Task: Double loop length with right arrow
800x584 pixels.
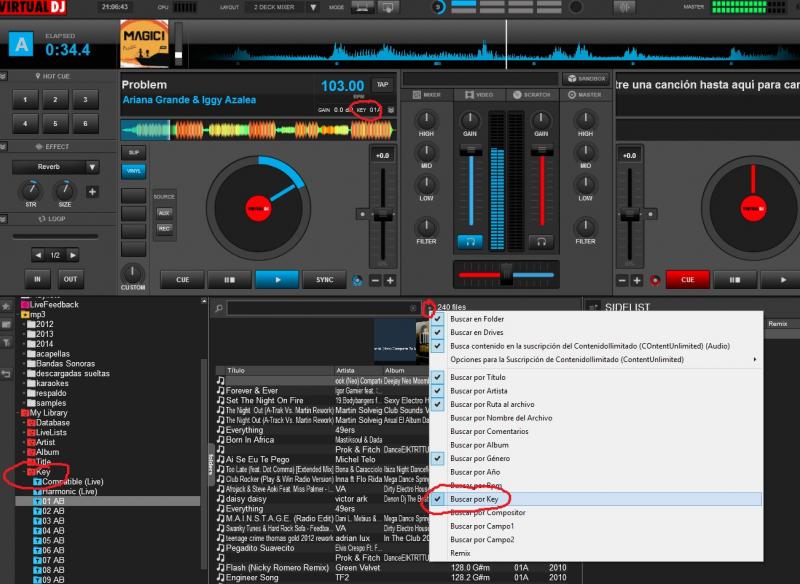Action: click(x=73, y=255)
